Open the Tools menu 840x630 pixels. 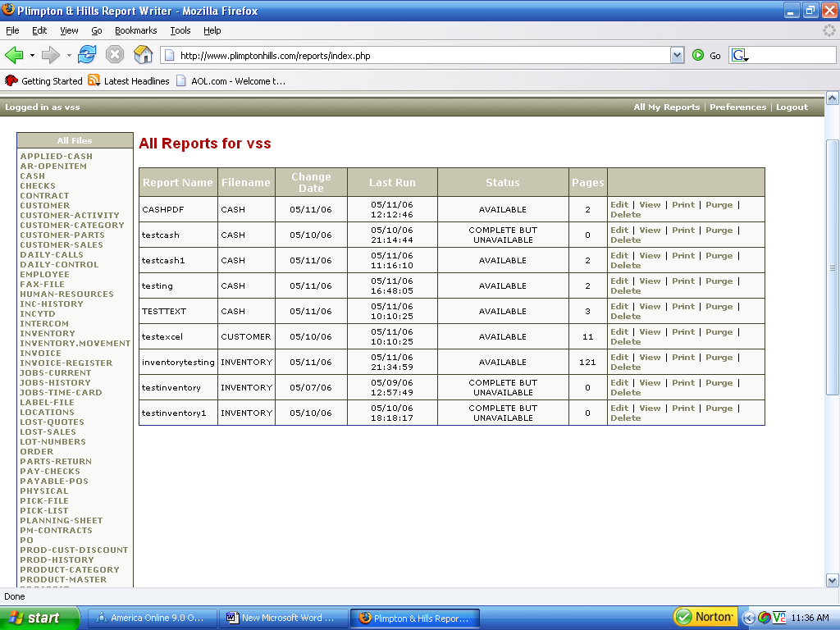click(180, 30)
